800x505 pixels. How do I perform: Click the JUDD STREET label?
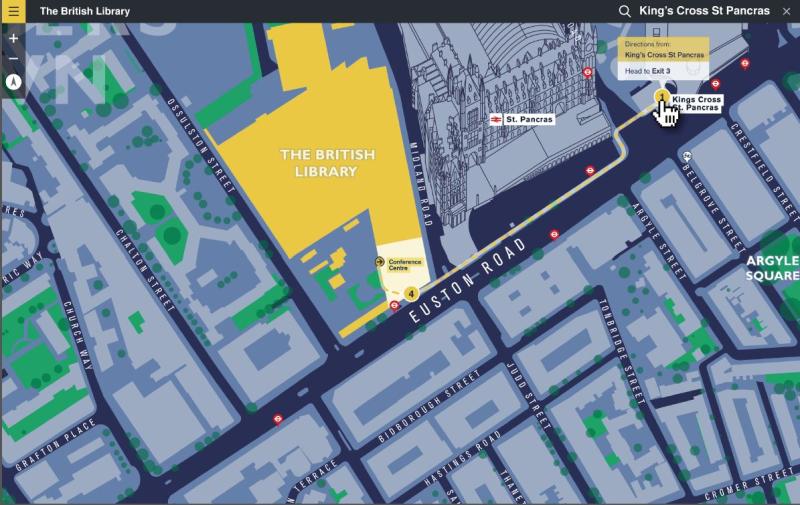click(x=528, y=396)
